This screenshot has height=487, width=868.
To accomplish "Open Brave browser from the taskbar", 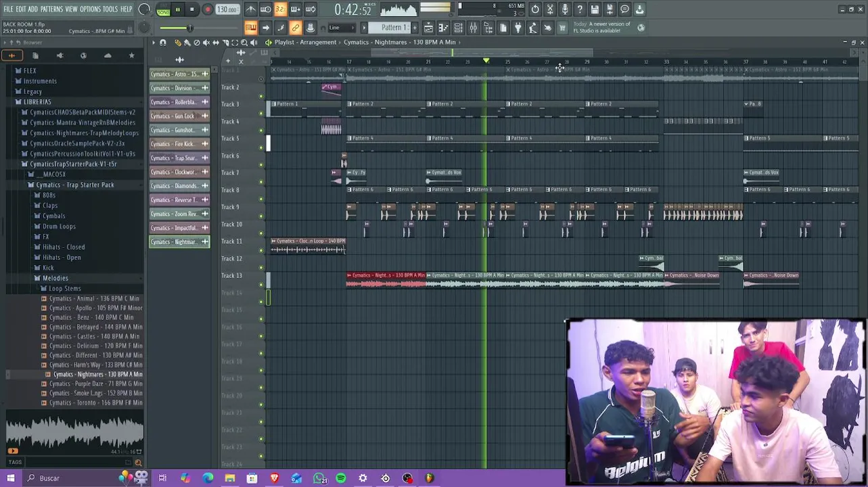I will [x=274, y=478].
